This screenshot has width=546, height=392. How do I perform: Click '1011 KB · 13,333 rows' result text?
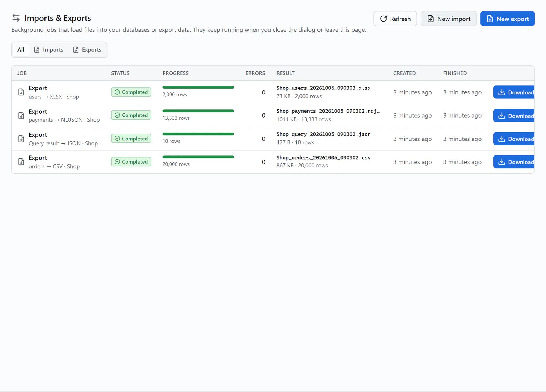(304, 119)
